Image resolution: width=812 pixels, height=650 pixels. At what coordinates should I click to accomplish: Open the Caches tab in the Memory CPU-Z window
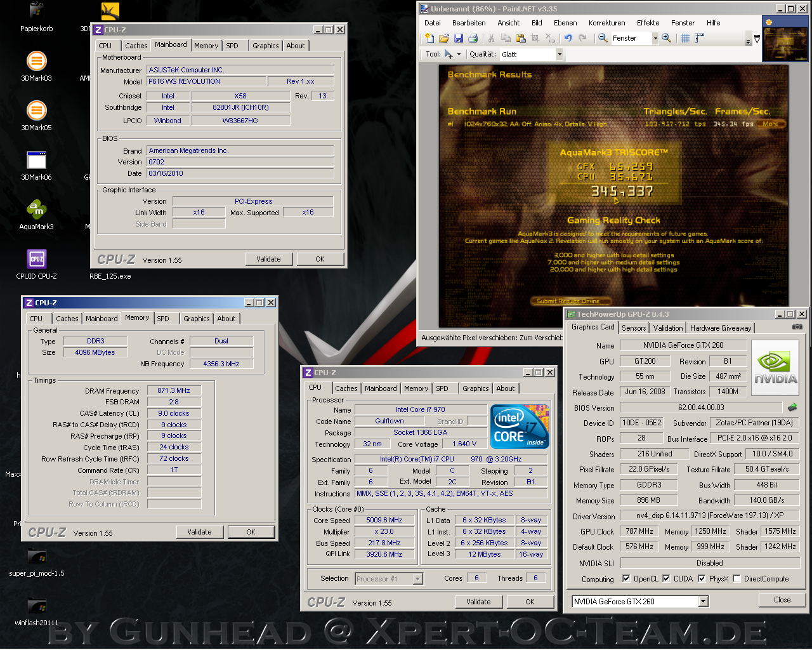(x=67, y=319)
